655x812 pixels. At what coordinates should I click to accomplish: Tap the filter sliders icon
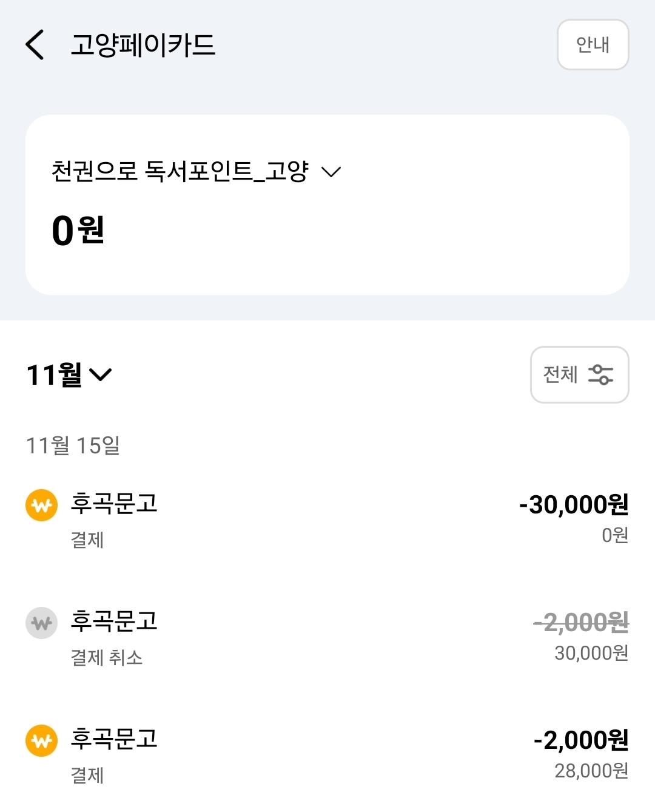(600, 374)
